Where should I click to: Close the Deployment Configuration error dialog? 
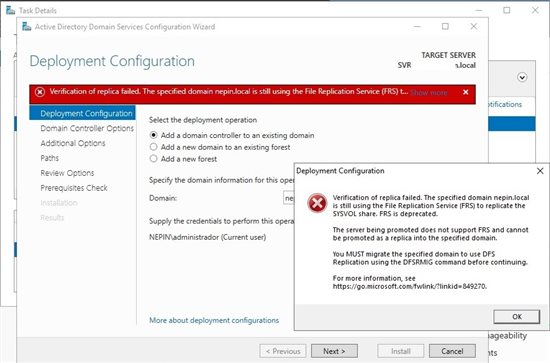[x=540, y=171]
